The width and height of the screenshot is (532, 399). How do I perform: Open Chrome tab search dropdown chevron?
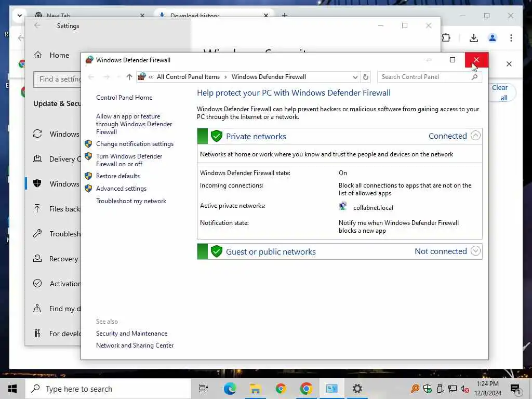coord(19,15)
